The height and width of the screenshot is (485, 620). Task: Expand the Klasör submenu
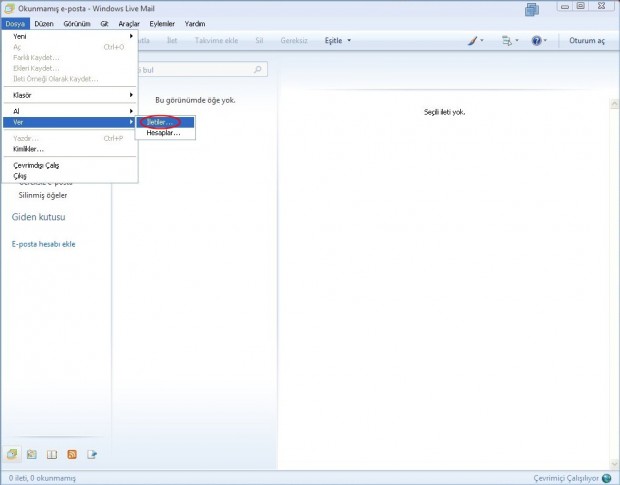click(x=70, y=95)
